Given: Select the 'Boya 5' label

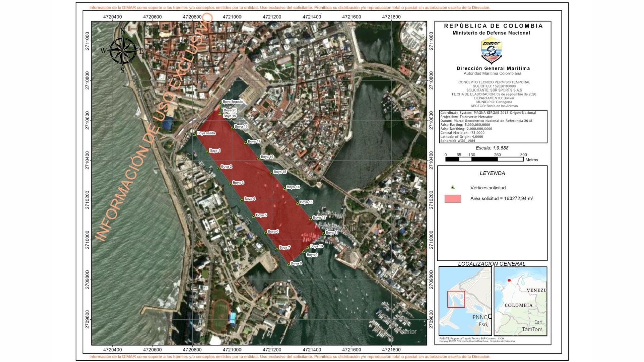Looking at the screenshot, I should coord(261,215).
